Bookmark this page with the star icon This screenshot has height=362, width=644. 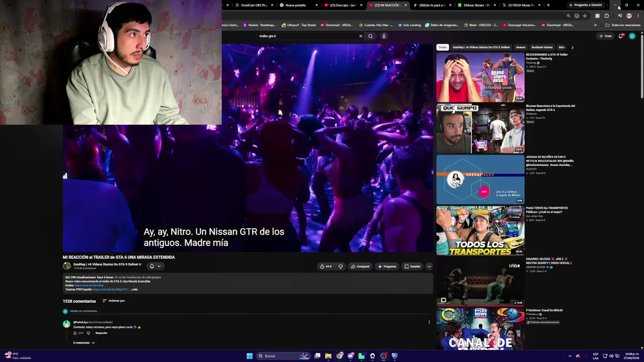[x=585, y=16]
